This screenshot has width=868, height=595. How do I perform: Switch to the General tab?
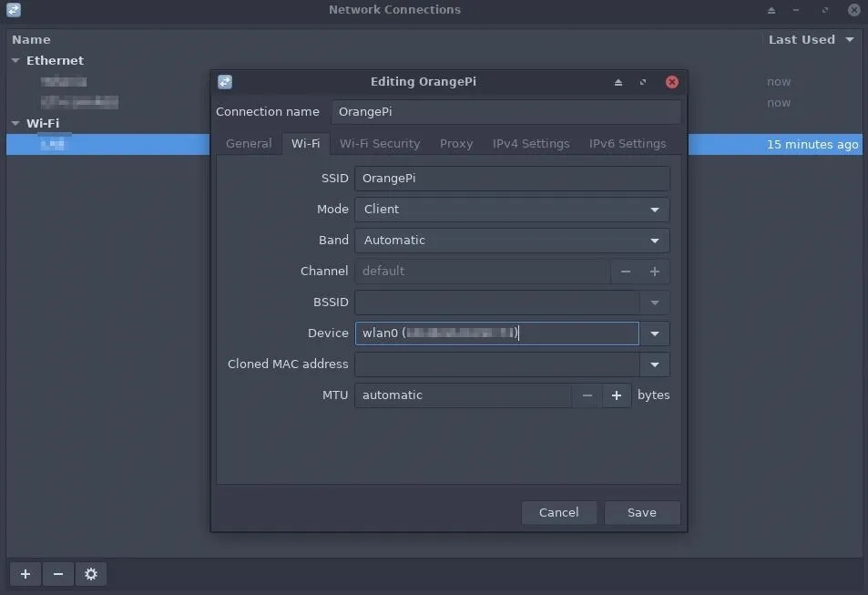click(249, 143)
